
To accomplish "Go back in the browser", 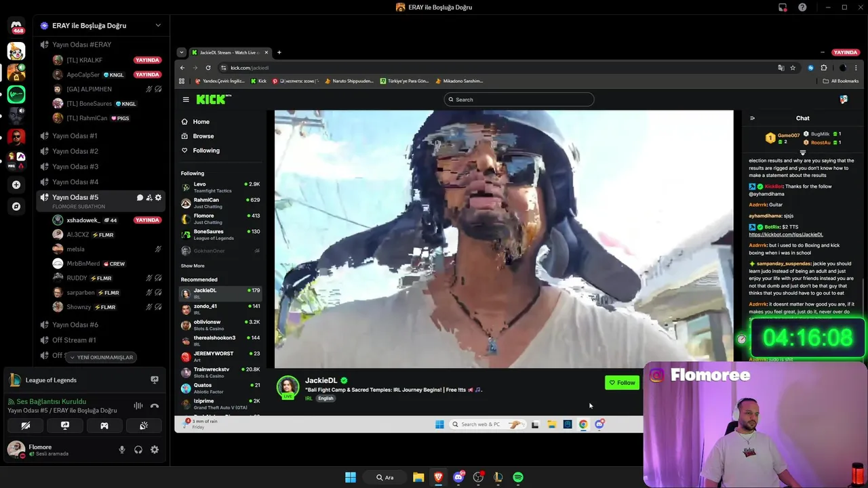I will click(182, 68).
